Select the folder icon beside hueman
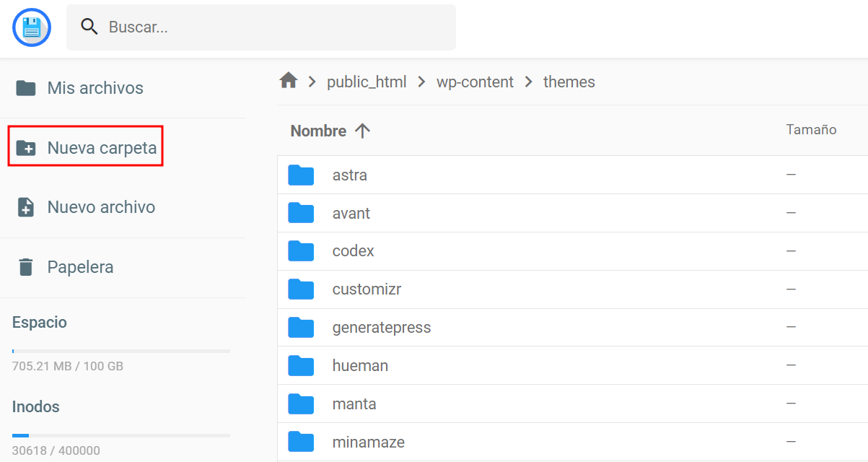The image size is (868, 462). [301, 365]
